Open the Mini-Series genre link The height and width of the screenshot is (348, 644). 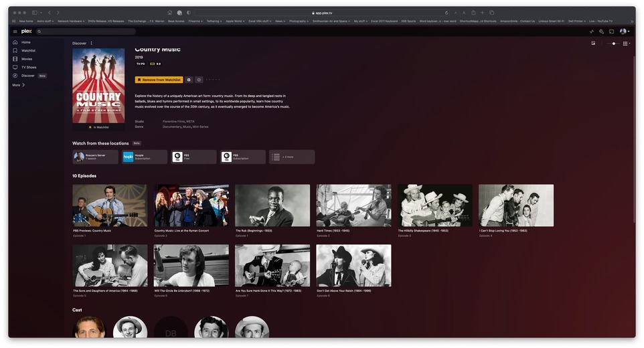click(x=200, y=126)
